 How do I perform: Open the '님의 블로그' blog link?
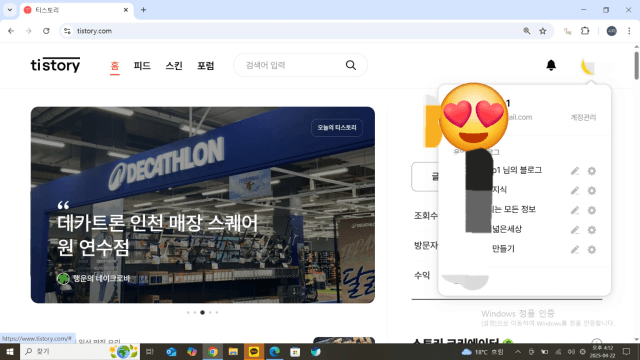pyautogui.click(x=517, y=170)
